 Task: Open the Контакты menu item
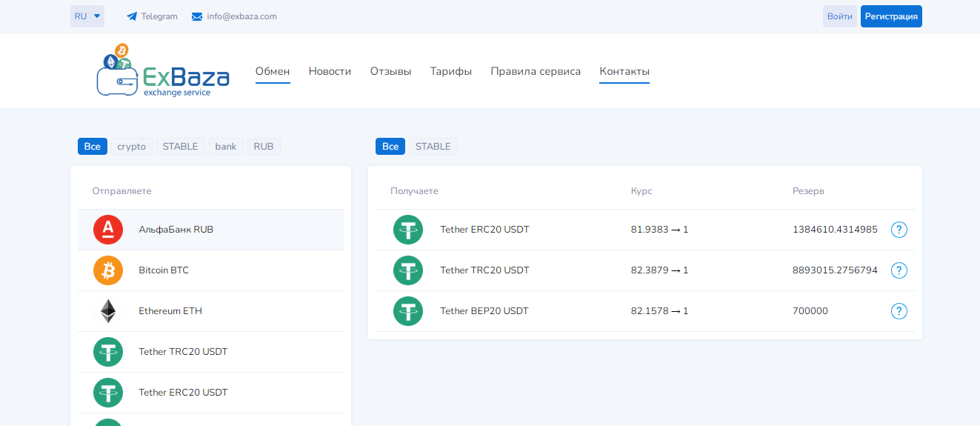(x=624, y=71)
